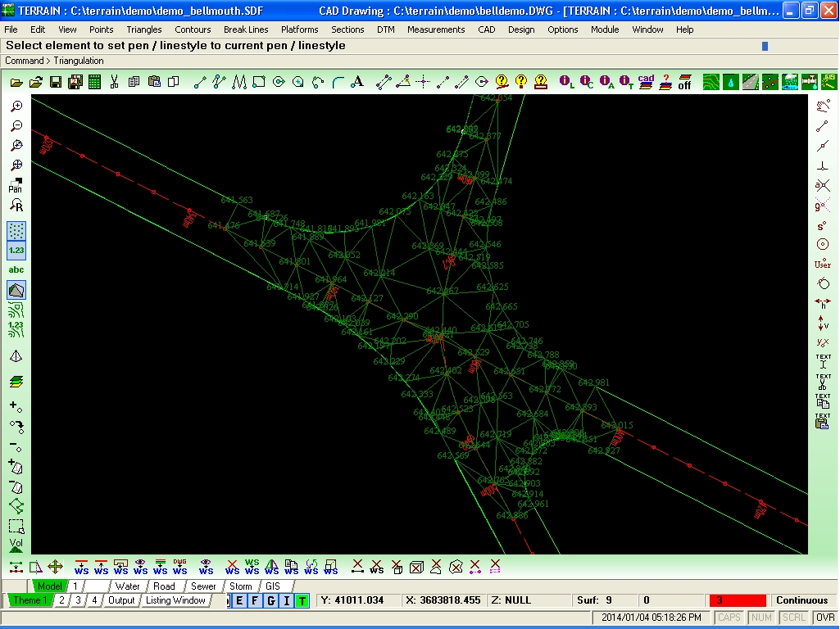Open the Triangles menu
Image resolution: width=840 pixels, height=629 pixels.
[143, 29]
